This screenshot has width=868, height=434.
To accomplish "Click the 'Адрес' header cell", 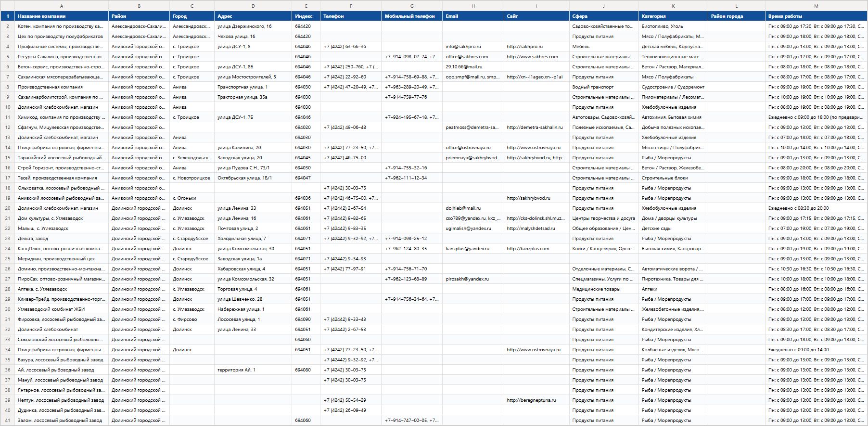I will click(253, 16).
